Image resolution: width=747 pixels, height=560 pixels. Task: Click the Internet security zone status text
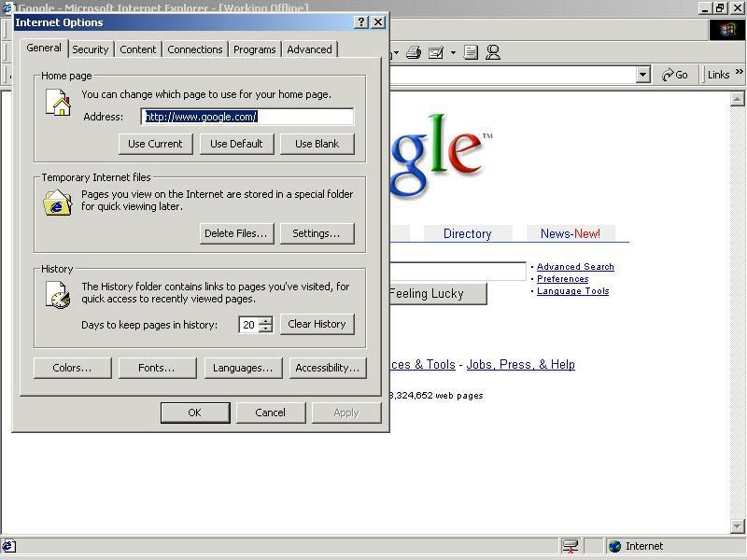tap(644, 546)
